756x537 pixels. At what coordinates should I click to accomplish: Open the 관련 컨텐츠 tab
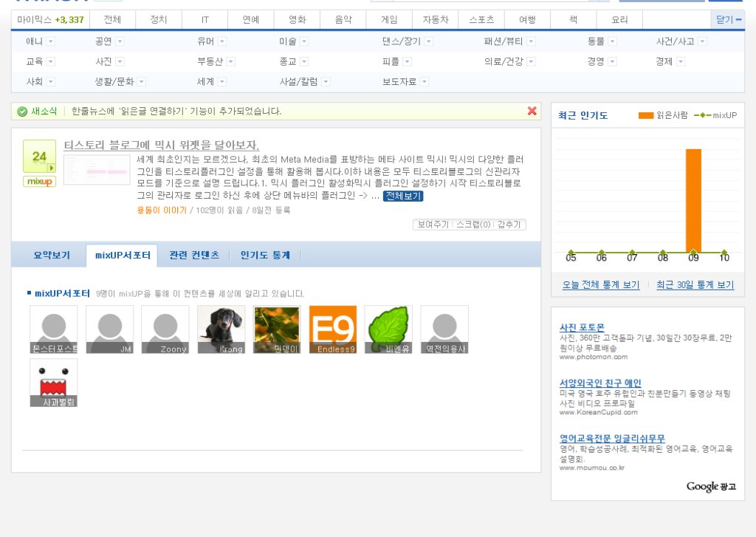coord(194,256)
